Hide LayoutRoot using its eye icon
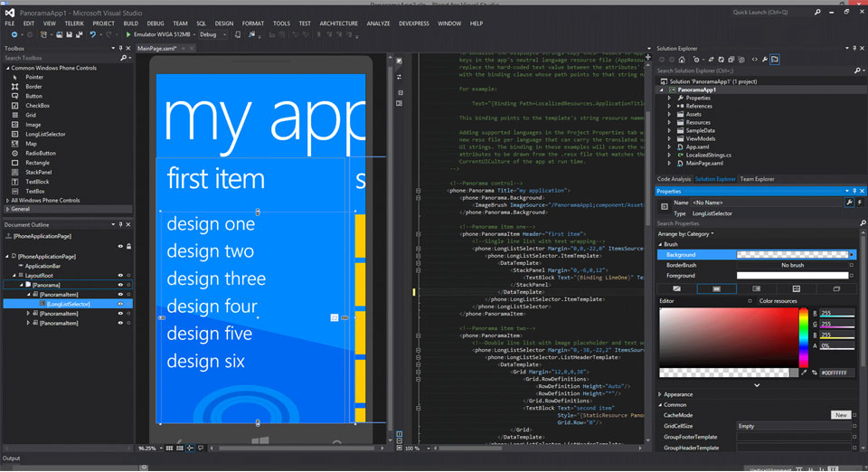 click(120, 275)
